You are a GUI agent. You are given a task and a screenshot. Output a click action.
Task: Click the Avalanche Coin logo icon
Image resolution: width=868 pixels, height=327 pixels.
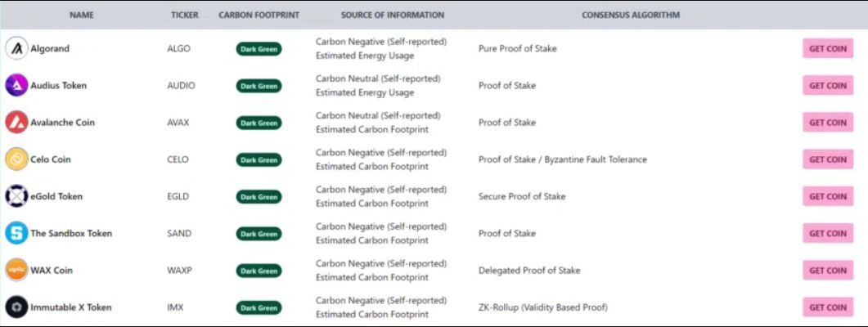coord(16,123)
